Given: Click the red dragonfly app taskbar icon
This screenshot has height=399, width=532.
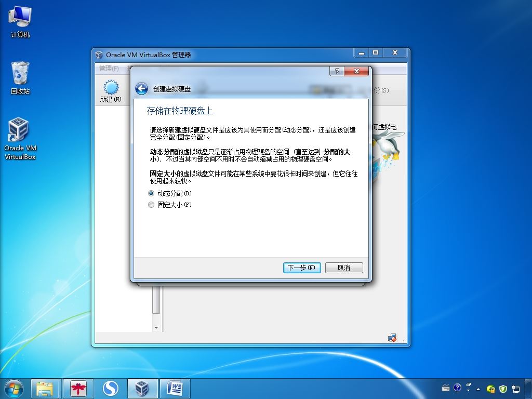Looking at the screenshot, I should 78,389.
